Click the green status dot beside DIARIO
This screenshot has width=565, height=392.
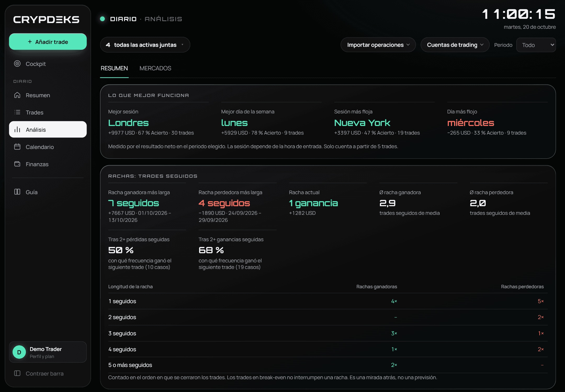click(x=103, y=19)
